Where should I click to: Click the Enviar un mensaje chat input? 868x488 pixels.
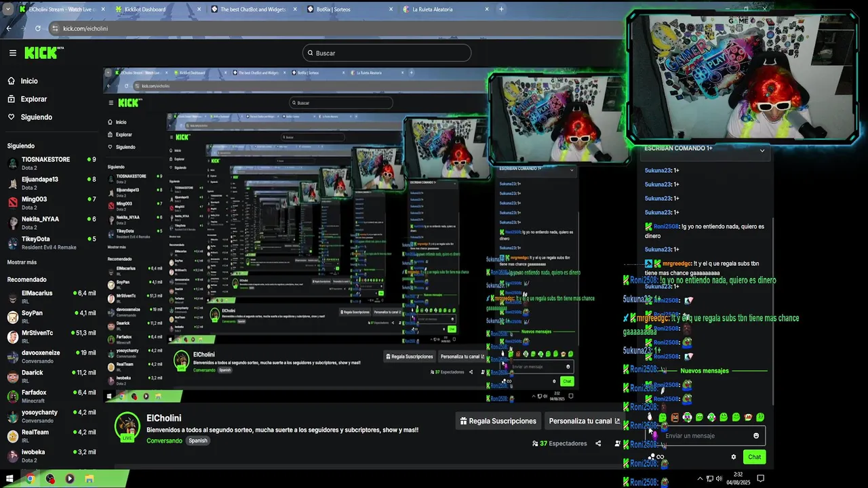[x=705, y=436]
